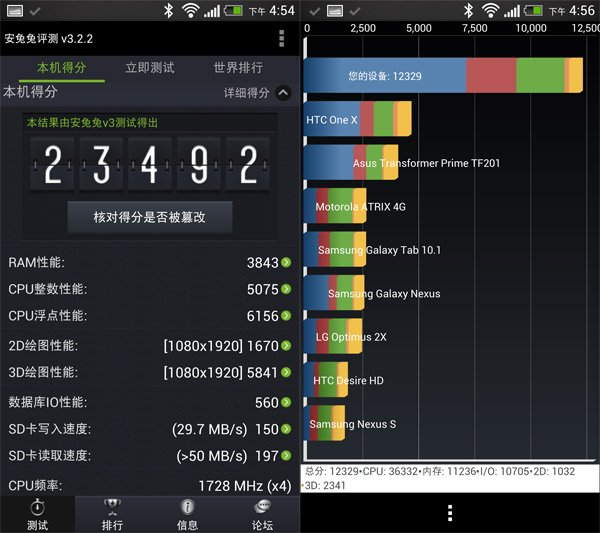Tap the 核对得分是否被篡改 button
This screenshot has height=533, width=600.
(x=150, y=217)
